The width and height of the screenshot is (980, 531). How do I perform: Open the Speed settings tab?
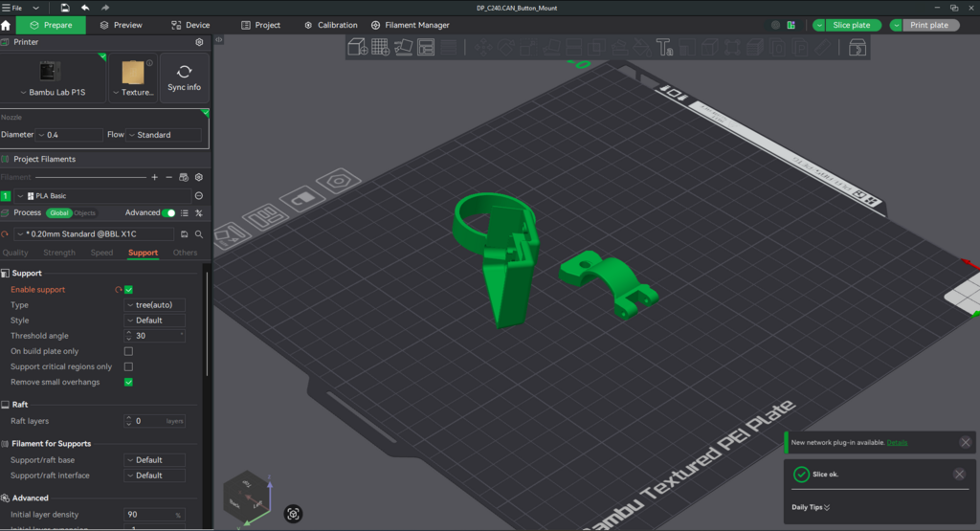[101, 253]
